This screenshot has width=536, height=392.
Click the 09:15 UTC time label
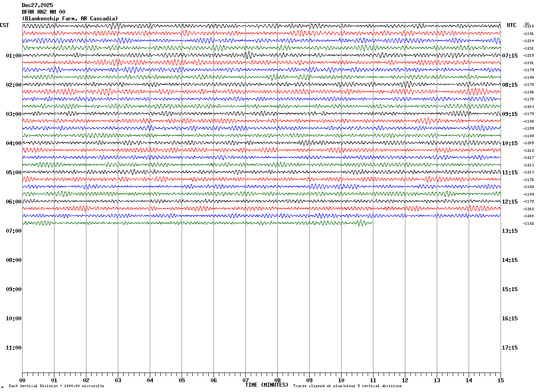point(510,114)
